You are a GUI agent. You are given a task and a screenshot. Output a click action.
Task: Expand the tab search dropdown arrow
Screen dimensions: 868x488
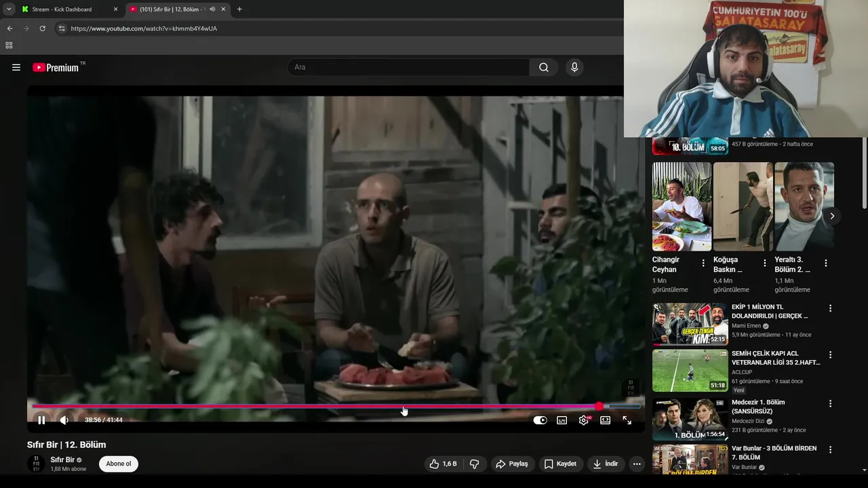[x=9, y=9]
